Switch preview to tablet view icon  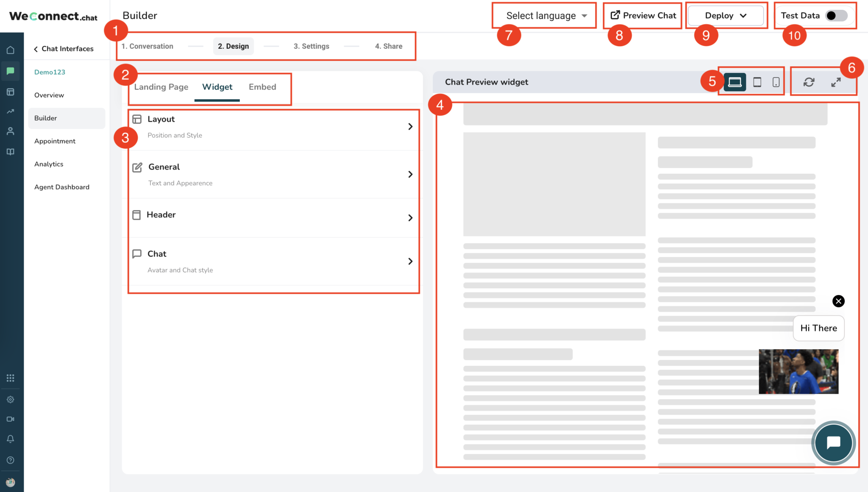pos(757,82)
